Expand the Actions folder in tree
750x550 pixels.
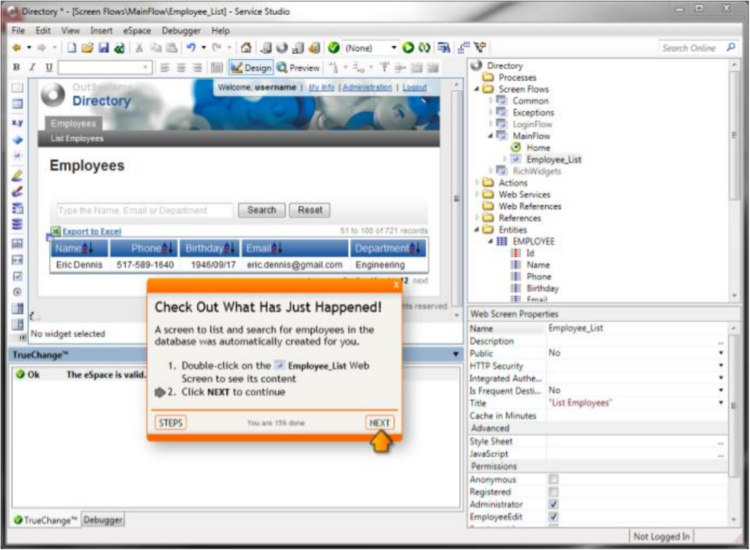coord(477,183)
